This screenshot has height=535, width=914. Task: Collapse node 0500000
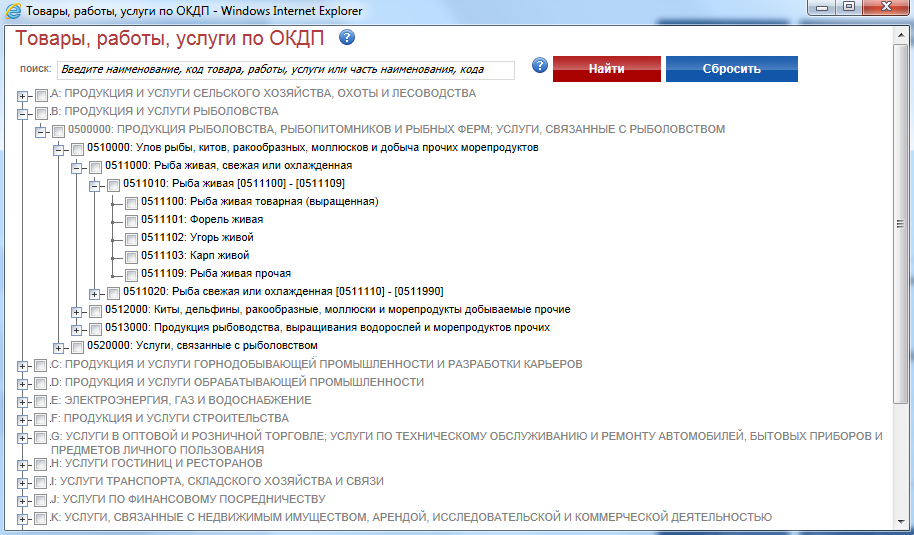pos(40,132)
